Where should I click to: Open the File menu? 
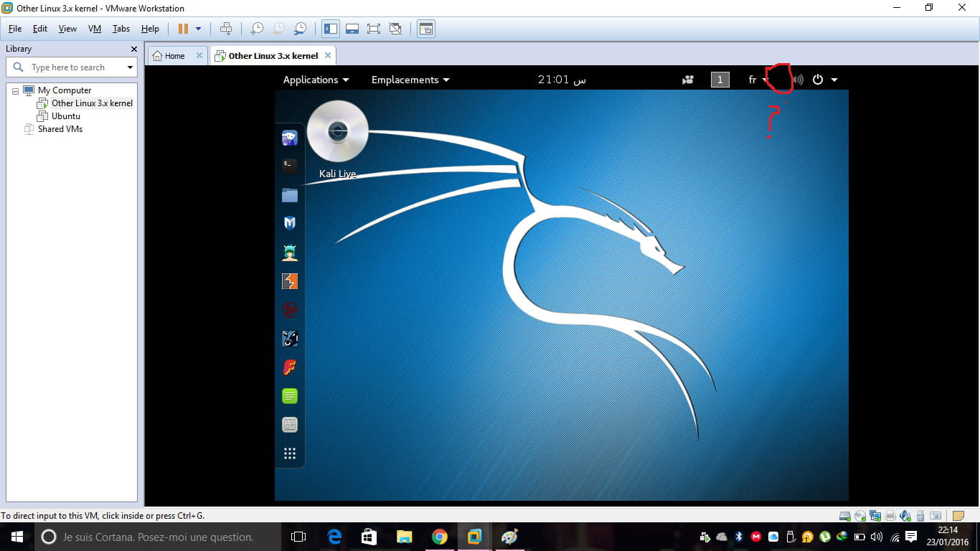pyautogui.click(x=15, y=29)
